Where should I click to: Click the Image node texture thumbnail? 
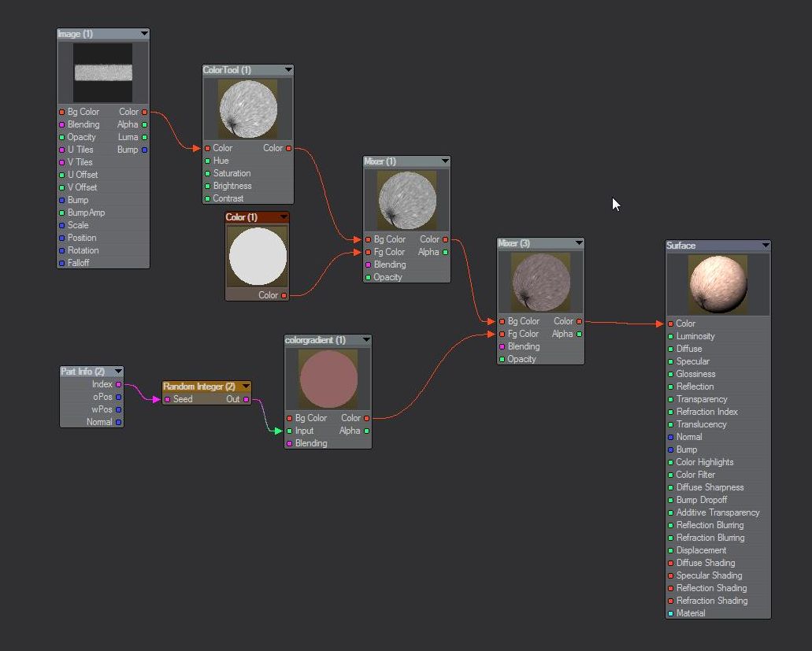tap(103, 72)
